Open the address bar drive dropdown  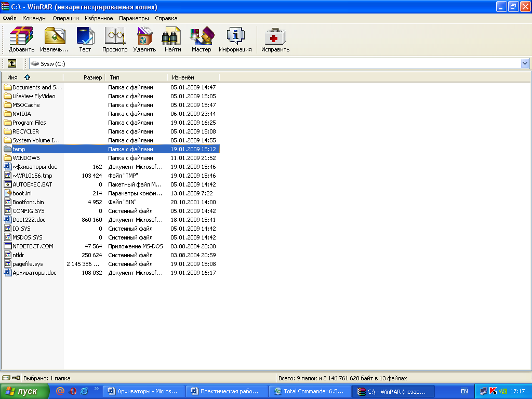525,63
